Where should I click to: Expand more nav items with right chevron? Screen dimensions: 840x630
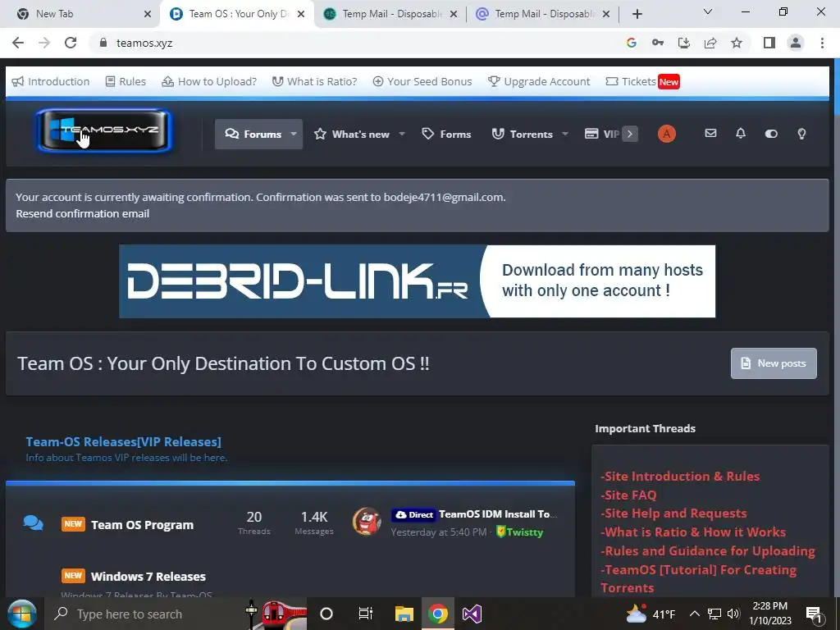(630, 134)
